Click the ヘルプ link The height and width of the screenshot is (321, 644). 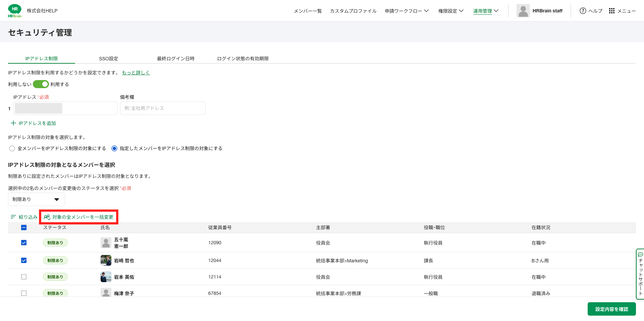click(595, 11)
